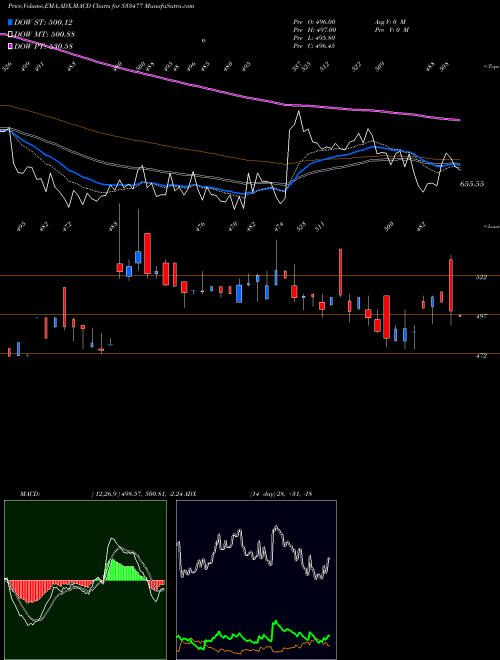Click the ADX (14 day) indicator heading

coord(248,494)
